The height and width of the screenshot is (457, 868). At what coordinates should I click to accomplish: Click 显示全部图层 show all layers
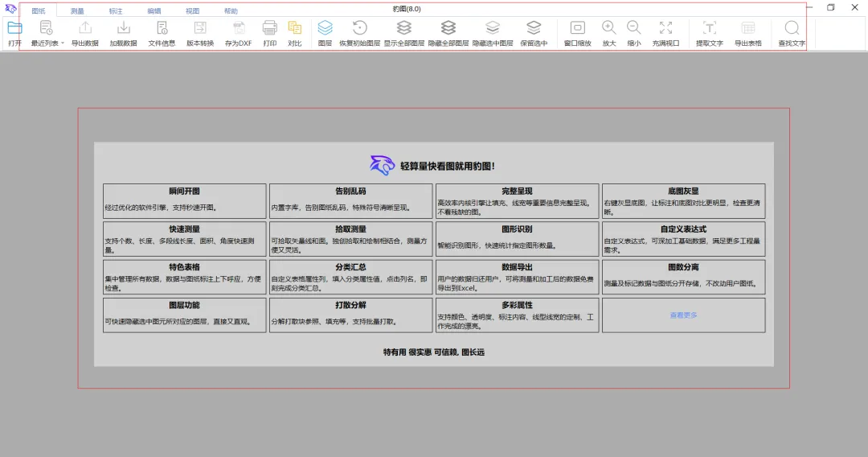coord(404,33)
